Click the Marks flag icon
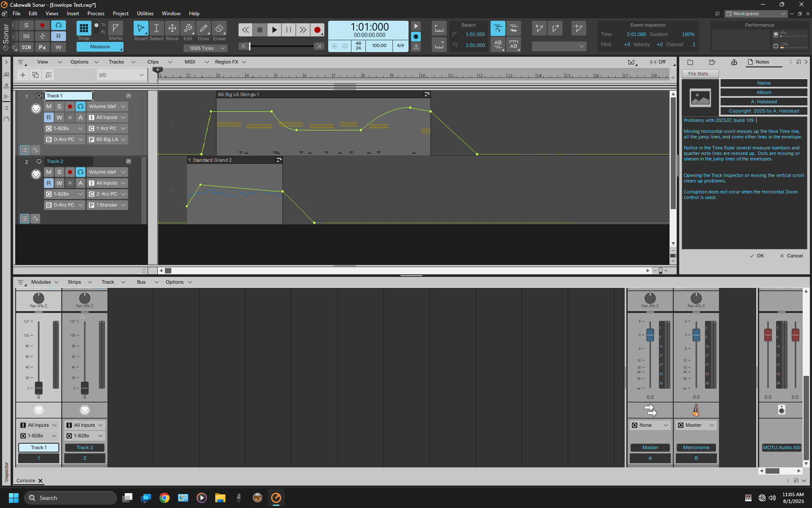The height and width of the screenshot is (508, 812). 115,28
